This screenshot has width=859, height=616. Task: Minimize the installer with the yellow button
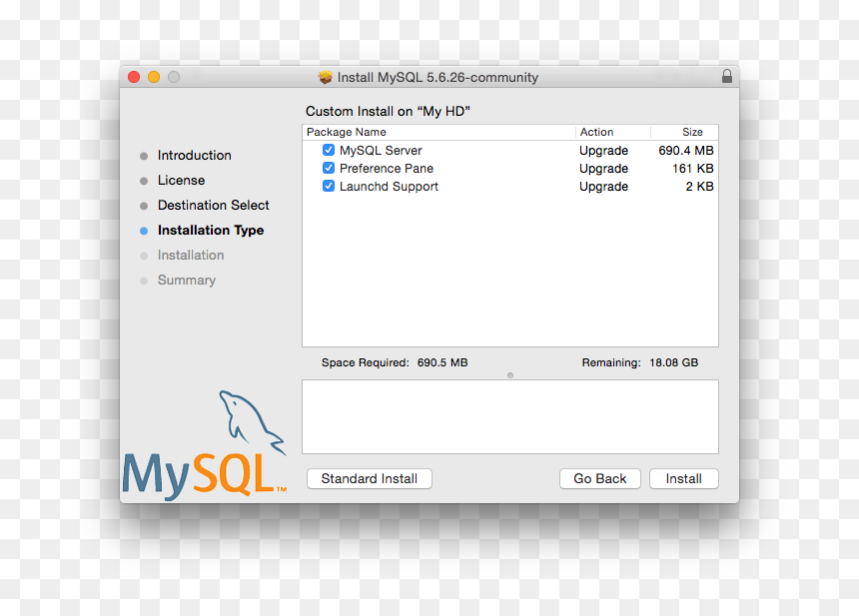coord(154,77)
